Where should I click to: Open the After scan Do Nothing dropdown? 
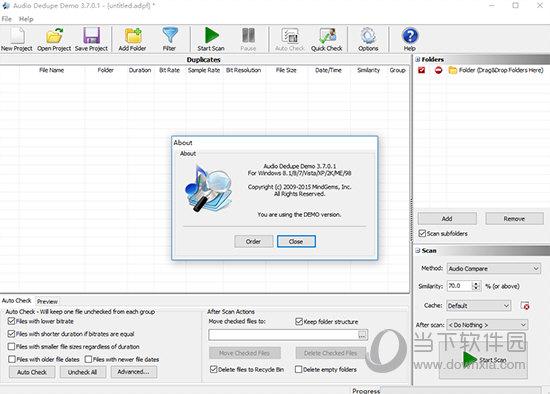point(487,325)
